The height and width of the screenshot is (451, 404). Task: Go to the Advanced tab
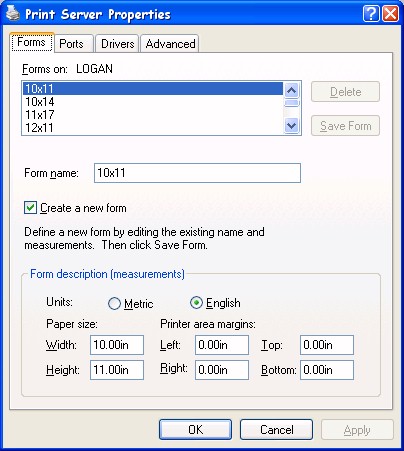pyautogui.click(x=170, y=44)
